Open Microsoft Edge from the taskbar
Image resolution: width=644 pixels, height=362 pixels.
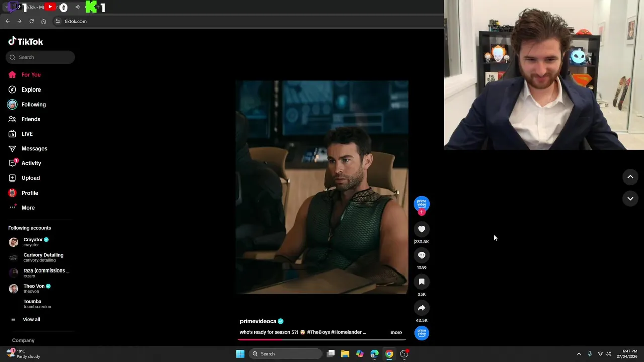pos(374,354)
